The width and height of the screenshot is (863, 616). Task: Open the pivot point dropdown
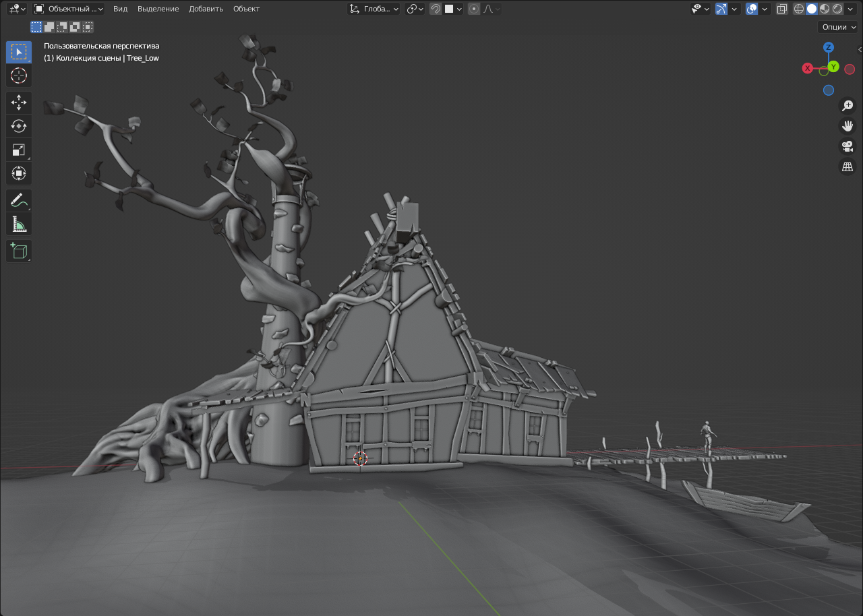tap(415, 9)
